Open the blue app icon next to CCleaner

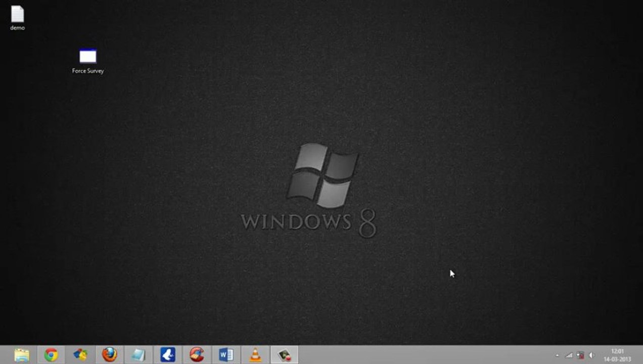tap(168, 355)
